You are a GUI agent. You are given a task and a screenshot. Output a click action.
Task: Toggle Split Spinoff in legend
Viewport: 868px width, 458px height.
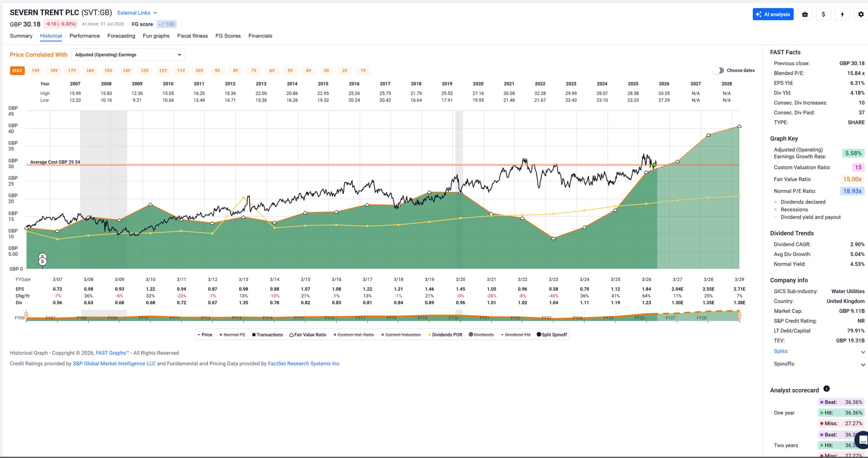[552, 335]
